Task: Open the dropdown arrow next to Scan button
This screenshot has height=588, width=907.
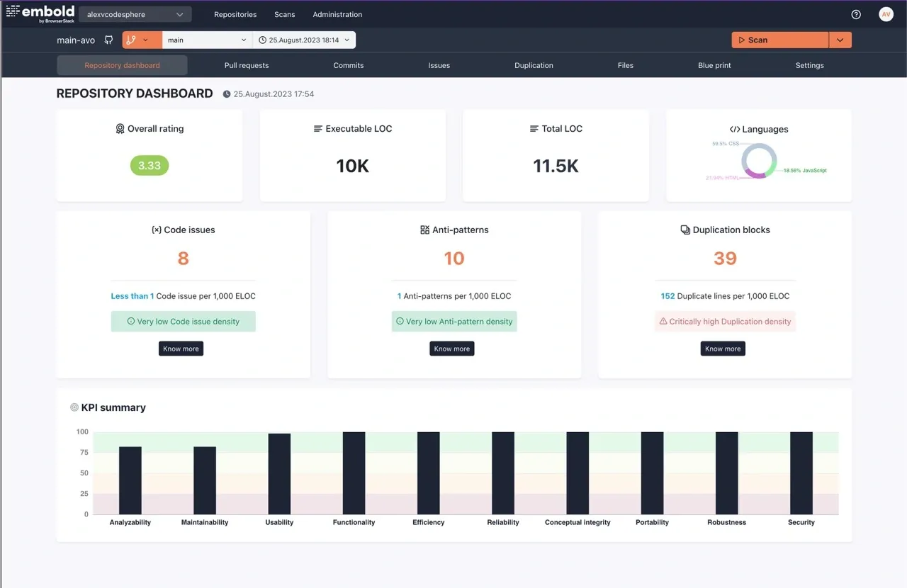Action: pyautogui.click(x=840, y=40)
